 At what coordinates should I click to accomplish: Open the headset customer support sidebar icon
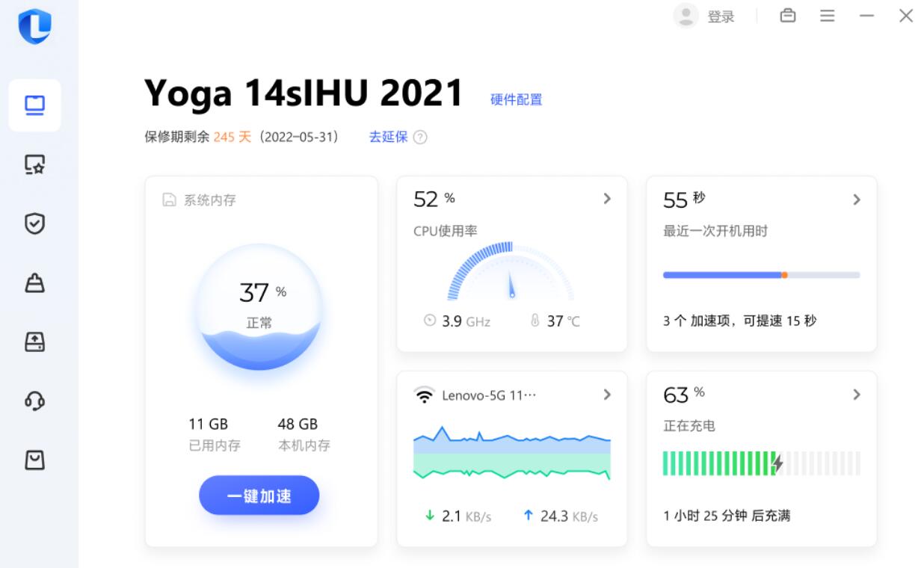coord(34,401)
